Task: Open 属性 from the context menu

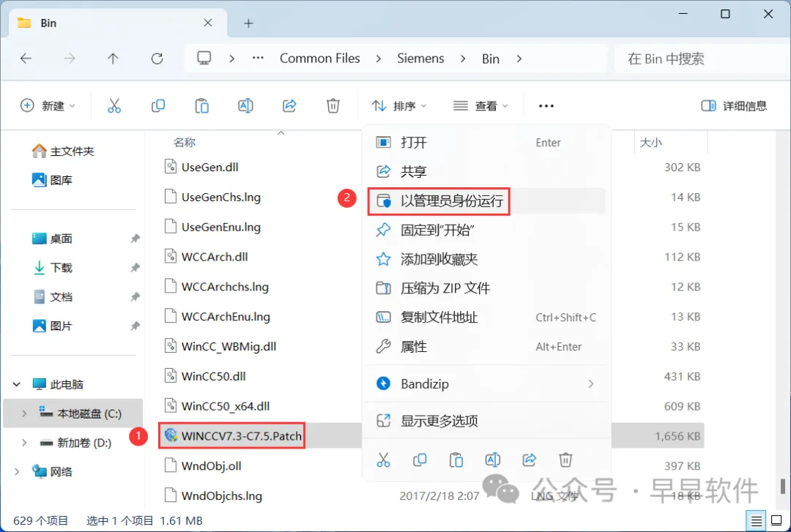Action: 486,347
